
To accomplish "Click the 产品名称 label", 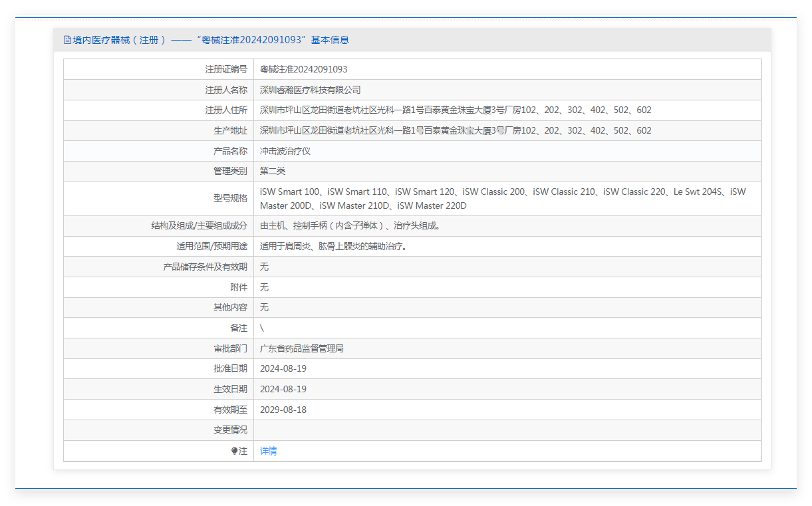I will [x=230, y=151].
